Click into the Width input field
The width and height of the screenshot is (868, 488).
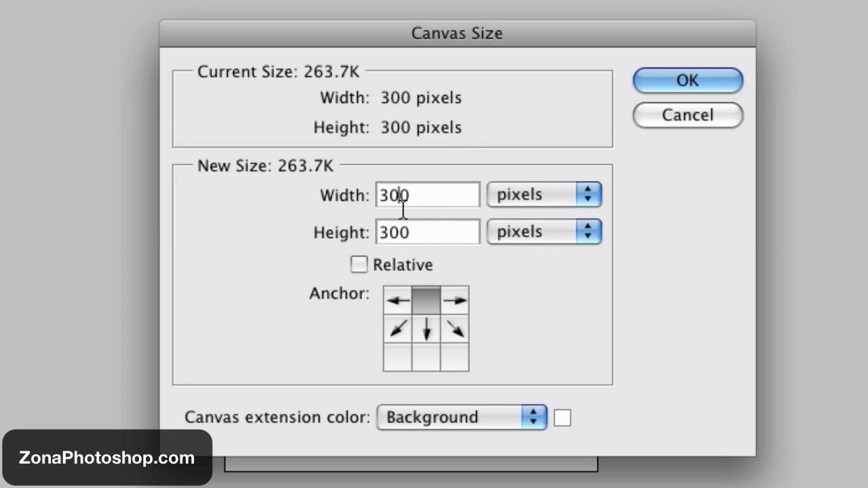click(x=428, y=195)
